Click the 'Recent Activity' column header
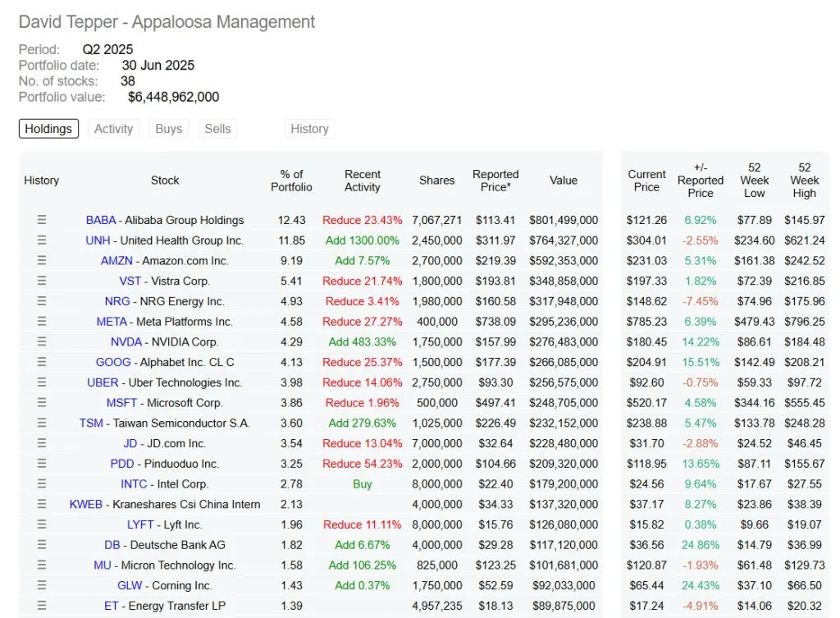This screenshot has height=618, width=840. pos(363,181)
